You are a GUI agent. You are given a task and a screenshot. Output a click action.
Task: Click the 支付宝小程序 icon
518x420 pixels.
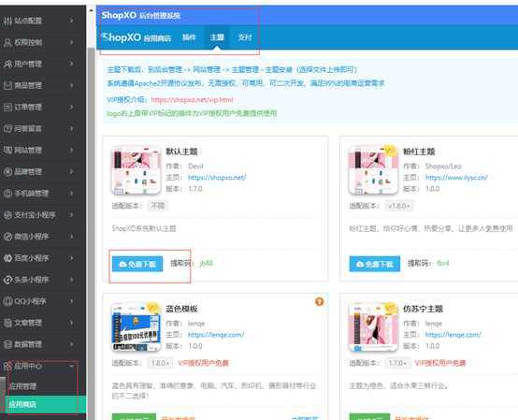click(7, 215)
